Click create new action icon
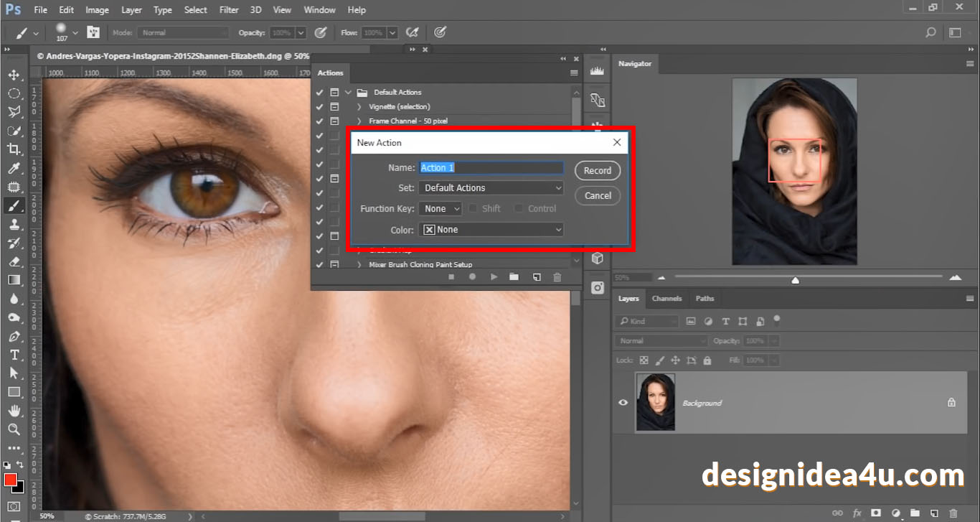The image size is (980, 522). (536, 276)
